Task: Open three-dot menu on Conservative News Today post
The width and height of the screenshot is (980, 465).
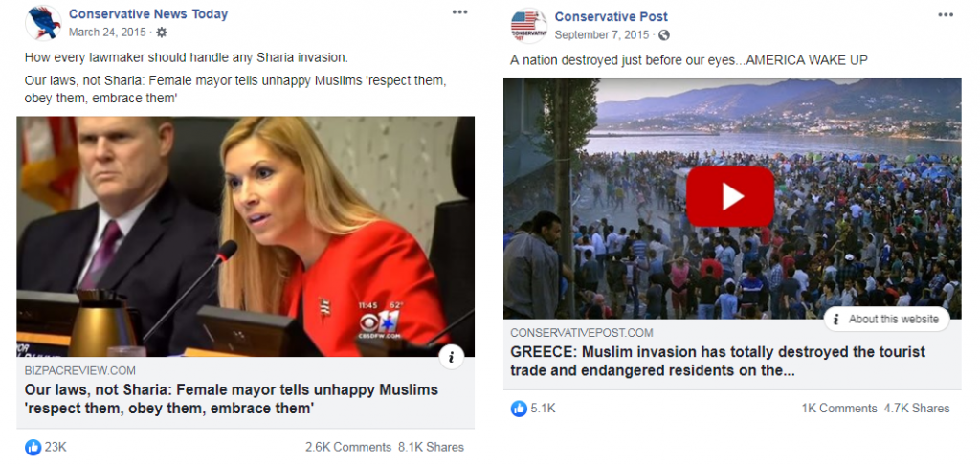Action: pos(460,11)
